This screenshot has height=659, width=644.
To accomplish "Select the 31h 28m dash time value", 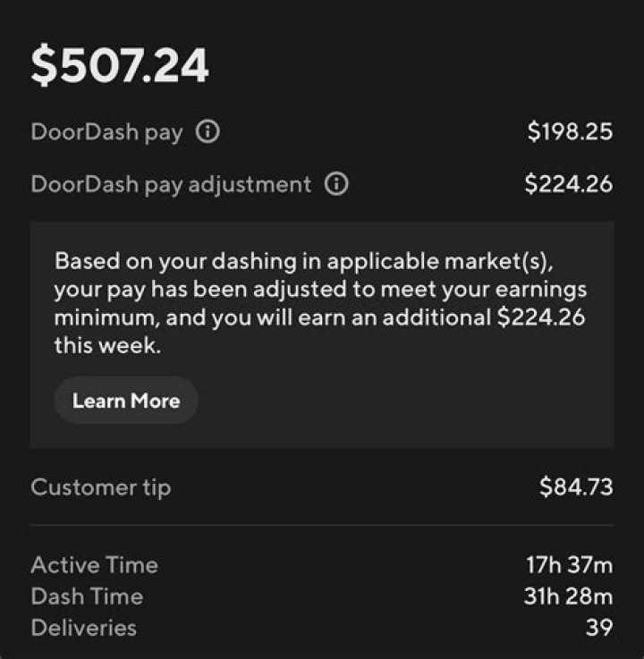I will point(568,596).
